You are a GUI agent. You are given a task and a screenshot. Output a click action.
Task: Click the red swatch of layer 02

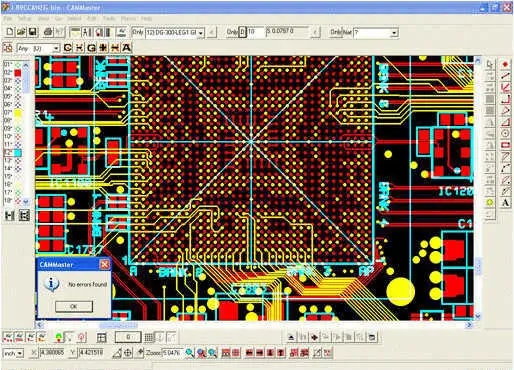(x=18, y=73)
